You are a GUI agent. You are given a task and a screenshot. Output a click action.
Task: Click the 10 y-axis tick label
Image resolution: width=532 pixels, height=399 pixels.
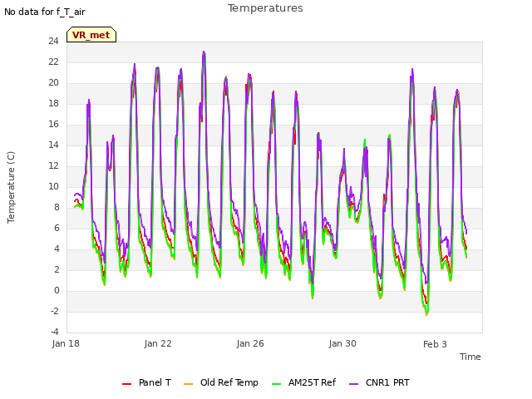point(53,186)
